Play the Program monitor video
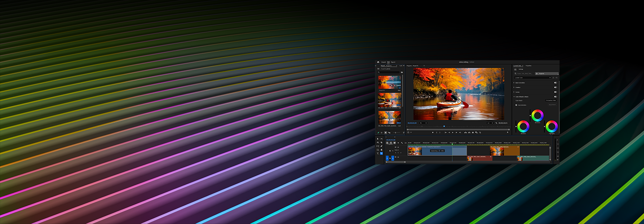 453,132
